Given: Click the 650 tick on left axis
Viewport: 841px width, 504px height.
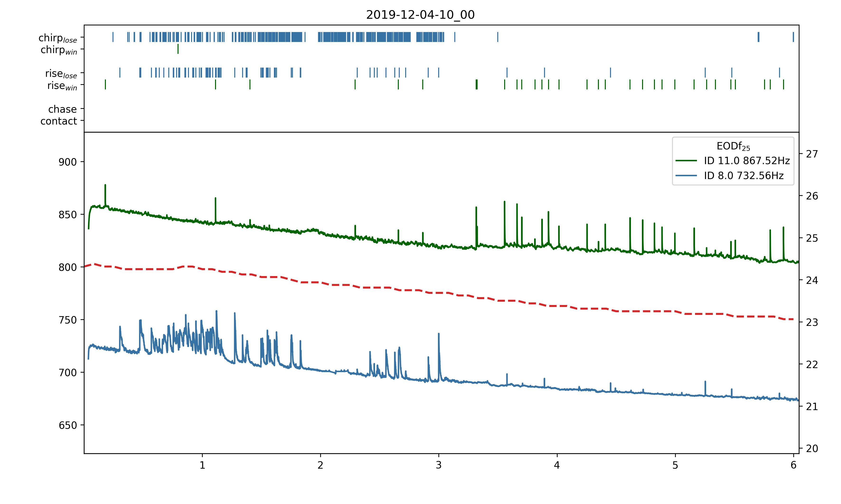Looking at the screenshot, I should tap(68, 425).
